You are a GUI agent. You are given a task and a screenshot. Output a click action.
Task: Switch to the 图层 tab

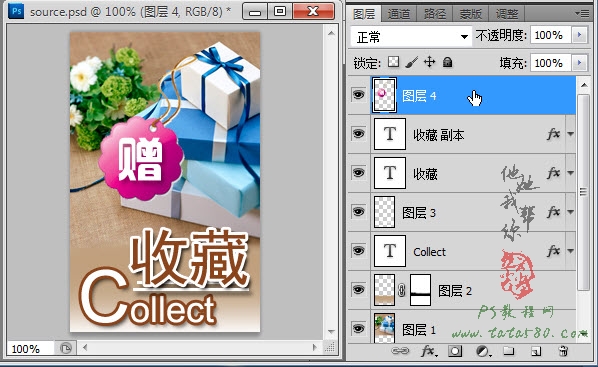click(x=364, y=14)
